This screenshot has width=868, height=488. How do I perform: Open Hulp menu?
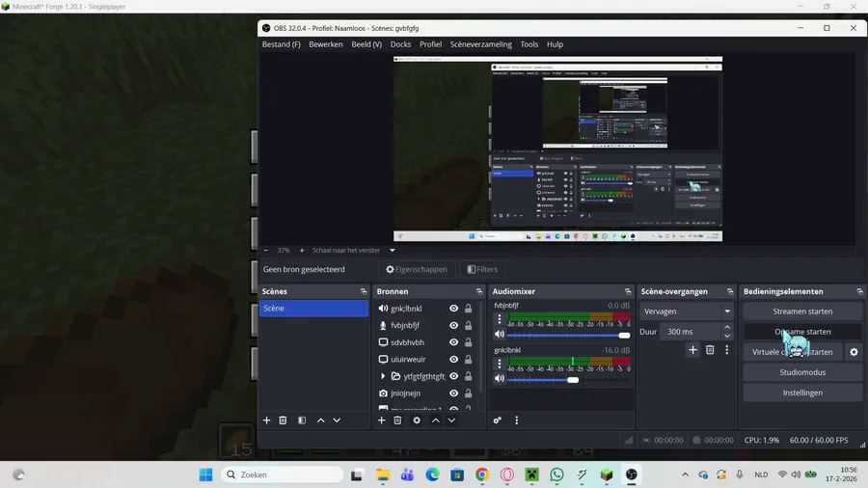click(555, 44)
